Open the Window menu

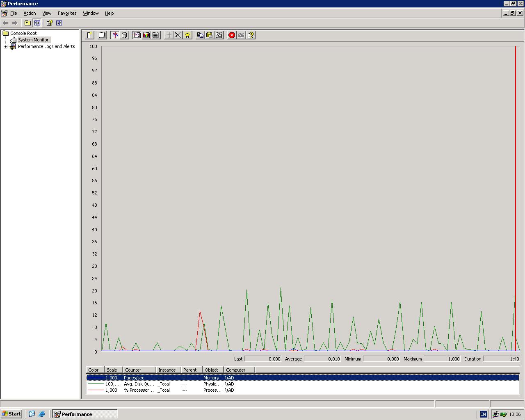coord(91,13)
